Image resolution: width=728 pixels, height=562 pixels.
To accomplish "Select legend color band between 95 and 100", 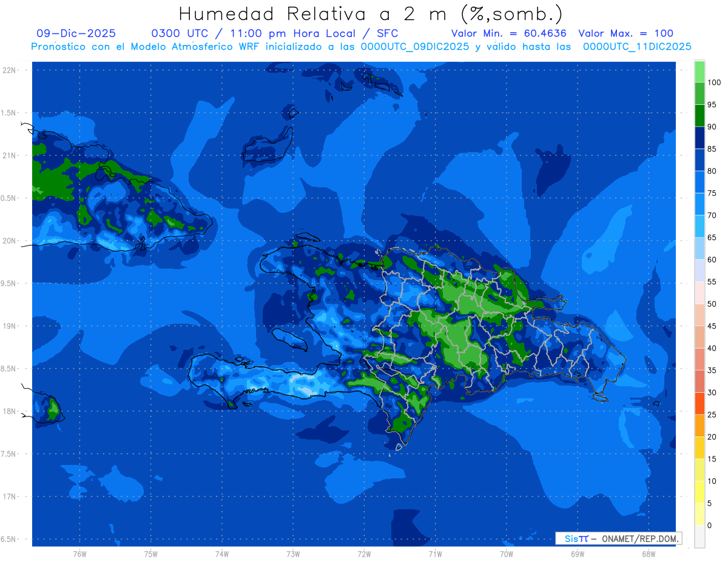I will [x=699, y=94].
